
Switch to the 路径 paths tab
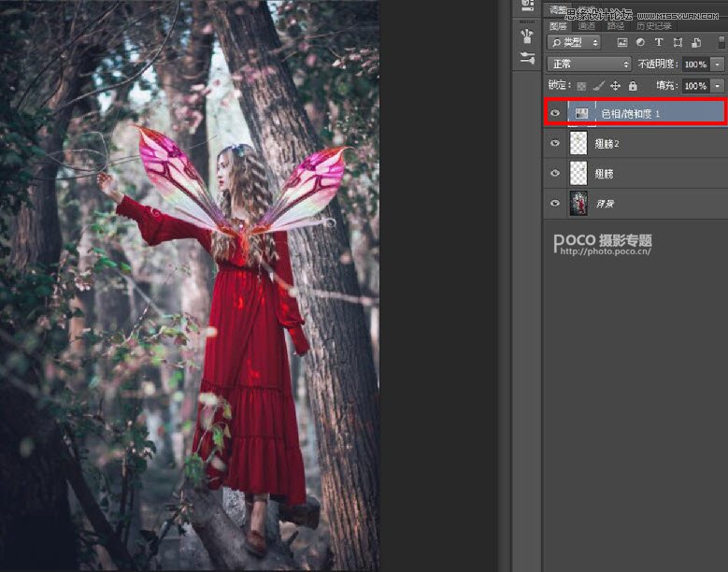point(615,26)
